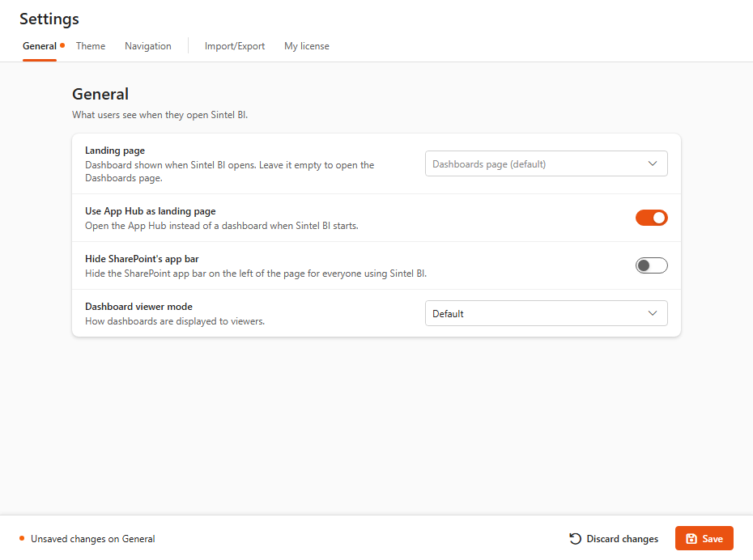Click the Dashboard viewer mode label

click(138, 307)
